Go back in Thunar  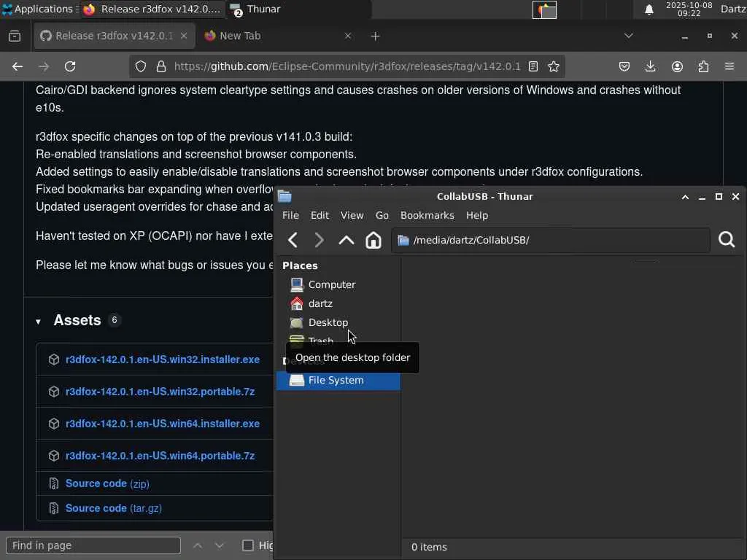pos(293,240)
